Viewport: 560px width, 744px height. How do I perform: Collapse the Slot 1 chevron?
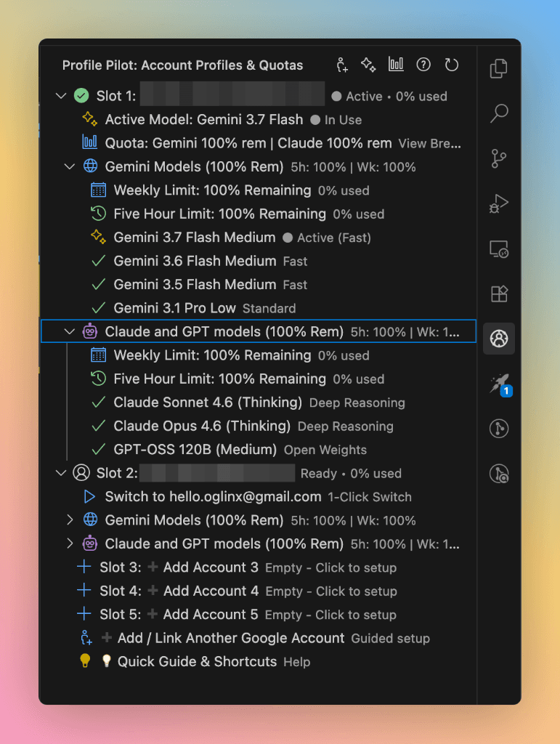click(x=61, y=96)
